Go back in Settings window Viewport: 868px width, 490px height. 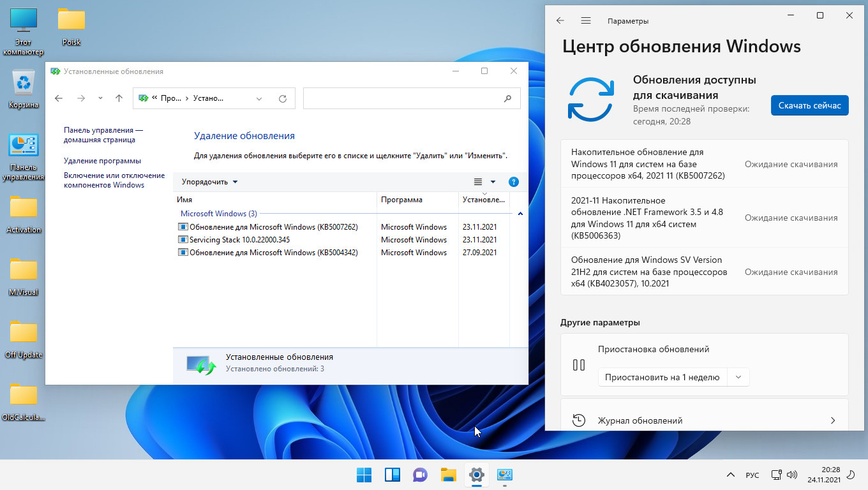click(x=560, y=20)
